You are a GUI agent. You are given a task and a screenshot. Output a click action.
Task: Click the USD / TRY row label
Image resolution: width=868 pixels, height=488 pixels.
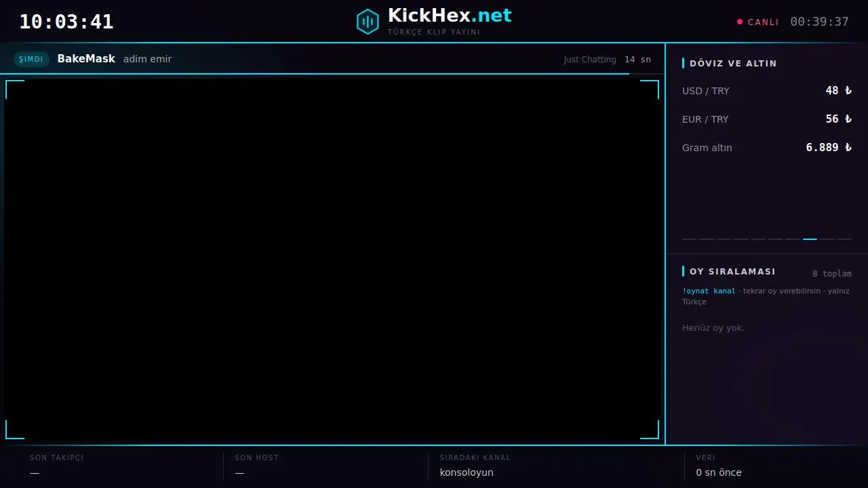(x=706, y=91)
